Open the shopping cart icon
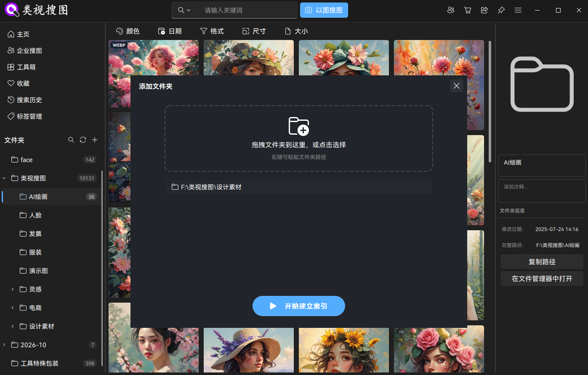Viewport: 588px width, 375px height. tap(468, 10)
